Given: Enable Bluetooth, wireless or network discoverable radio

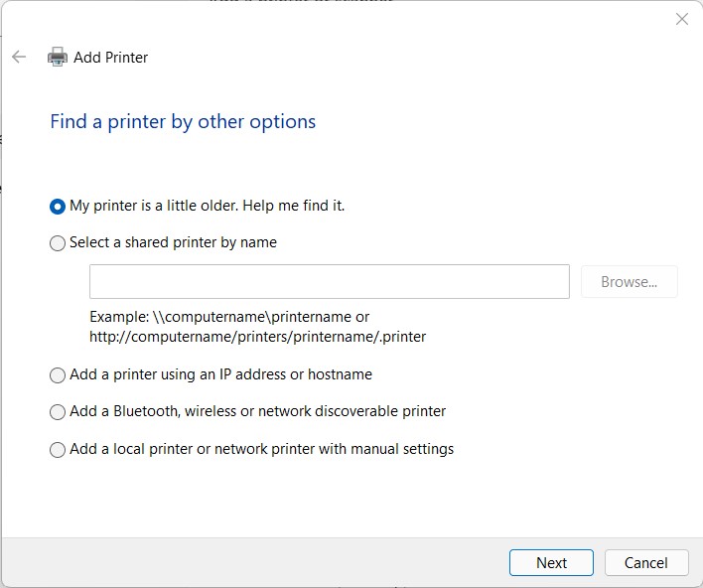Looking at the screenshot, I should 58,412.
